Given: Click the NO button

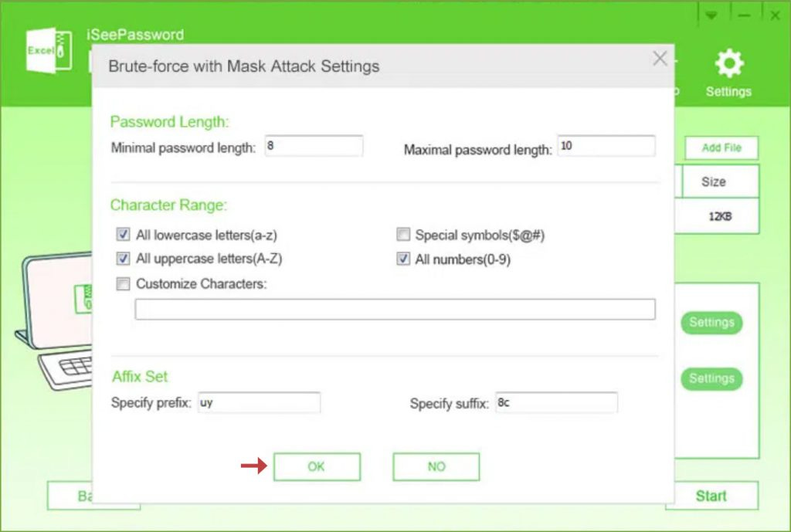Looking at the screenshot, I should pyautogui.click(x=436, y=466).
